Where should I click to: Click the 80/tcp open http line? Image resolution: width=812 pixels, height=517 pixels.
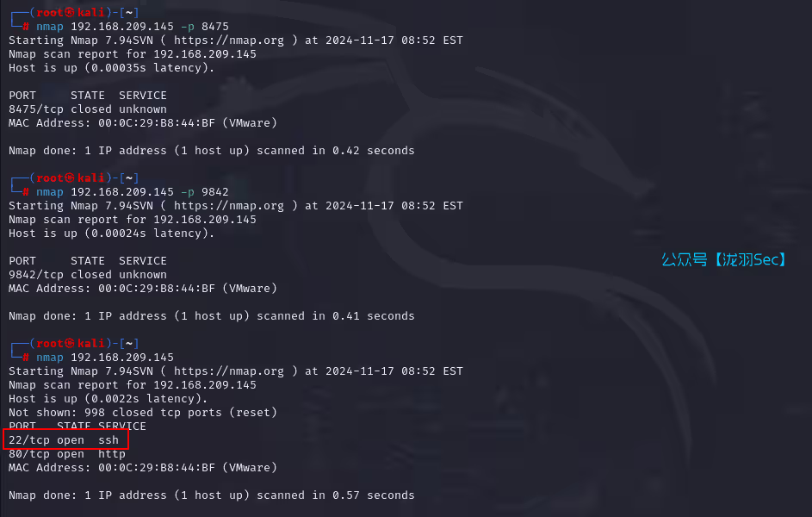click(67, 454)
